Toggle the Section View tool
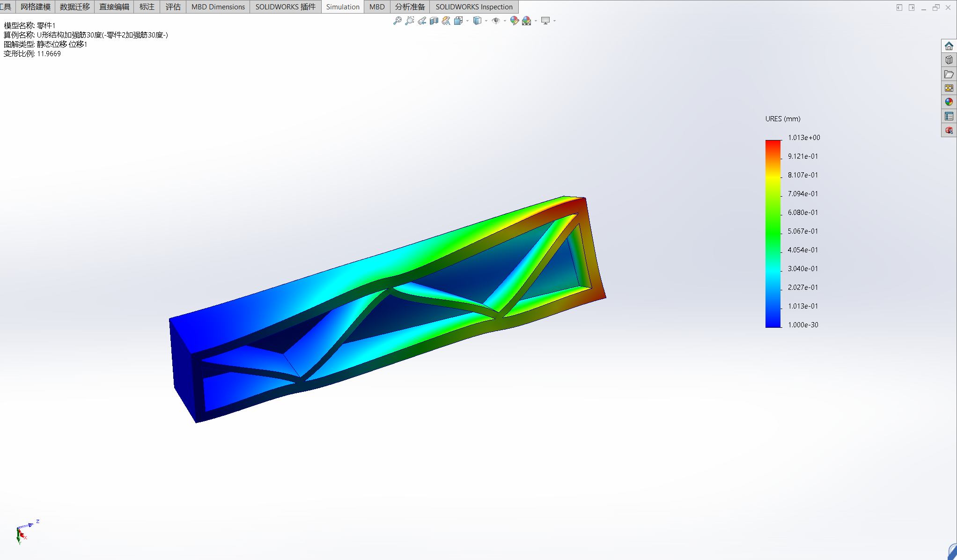This screenshot has height=560, width=957. tap(434, 21)
